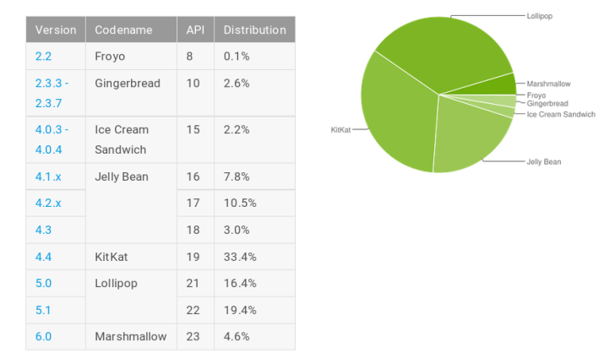This screenshot has width=615, height=364.
Task: Click the Ice Cream Sandwich chart label
Action: (x=561, y=114)
